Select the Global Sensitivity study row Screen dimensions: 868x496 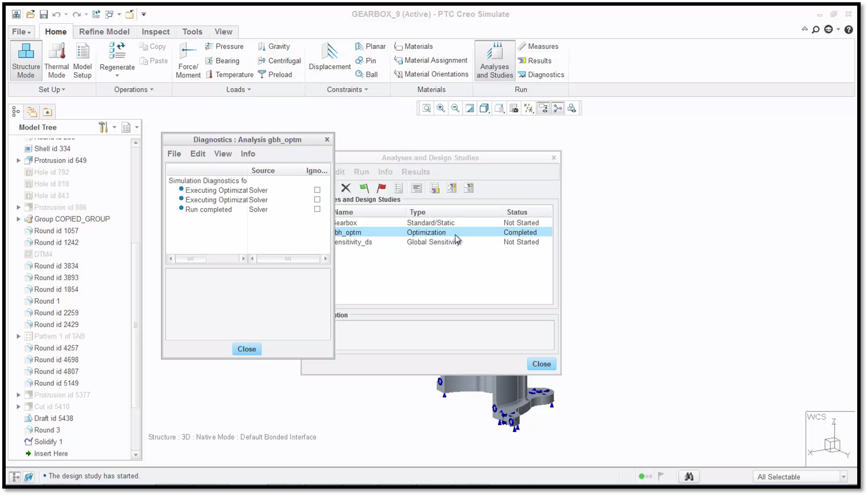(x=443, y=242)
